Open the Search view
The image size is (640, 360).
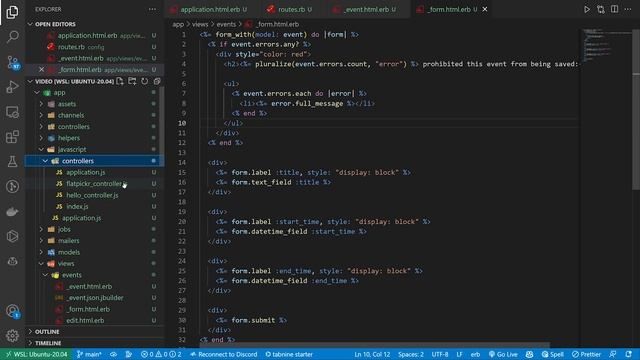(x=12, y=37)
